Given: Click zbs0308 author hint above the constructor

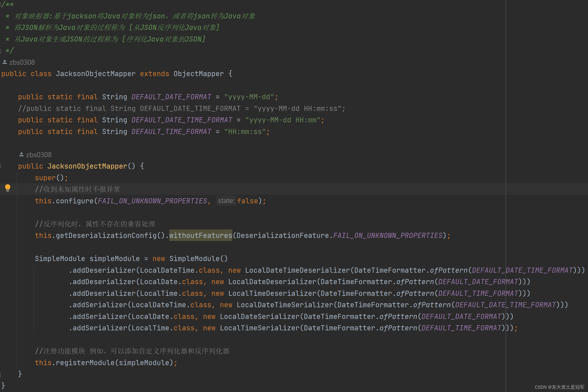Looking at the screenshot, I should (x=39, y=155).
